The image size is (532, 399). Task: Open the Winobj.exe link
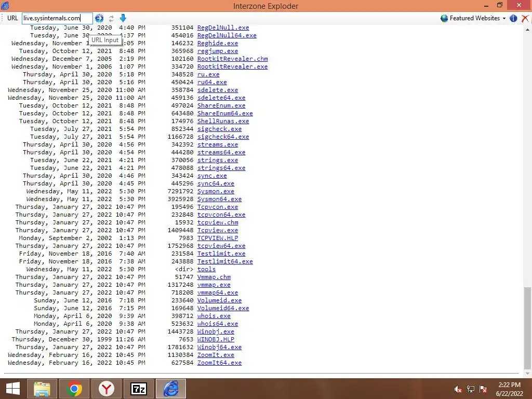coord(216,332)
